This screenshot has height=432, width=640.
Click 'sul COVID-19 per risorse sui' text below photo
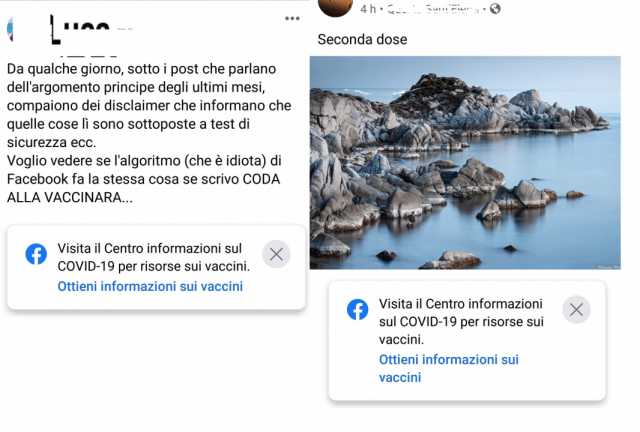[x=461, y=322]
